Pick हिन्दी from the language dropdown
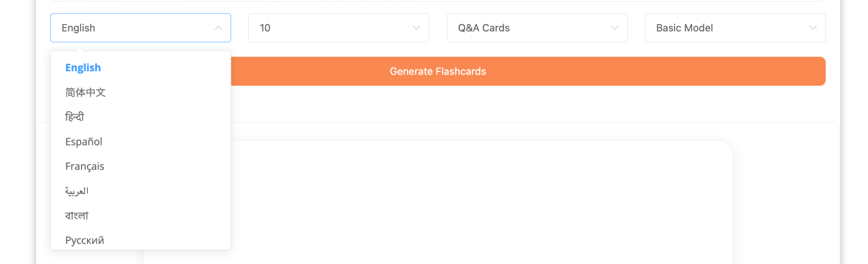The height and width of the screenshot is (264, 868). (x=75, y=117)
